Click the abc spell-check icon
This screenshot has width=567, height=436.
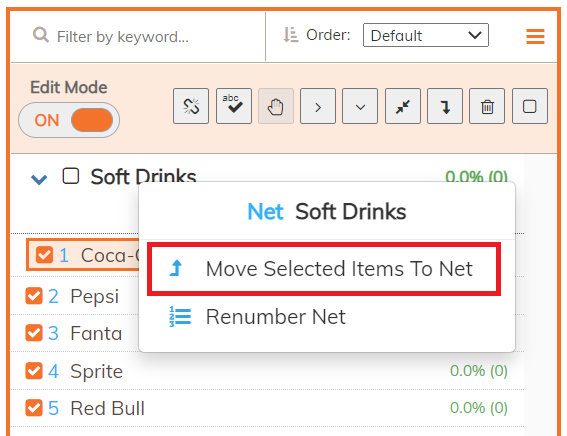234,106
